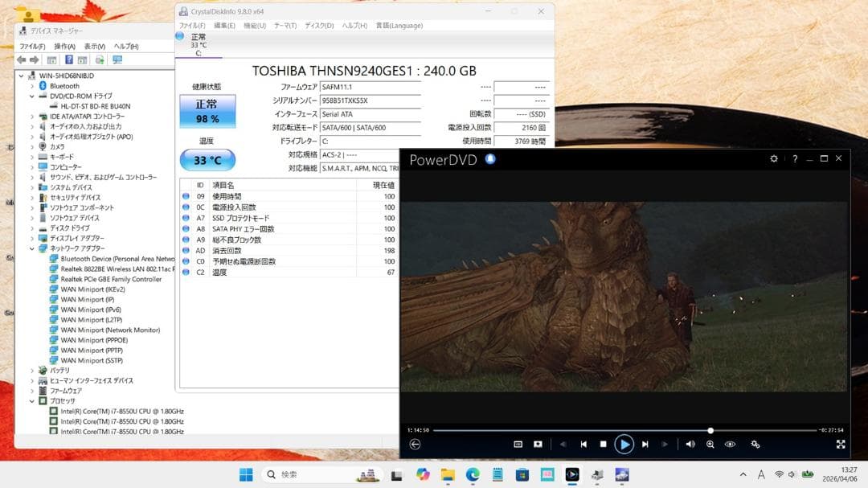Open the PowerDVD zoom magnifier tool
This screenshot has width=868, height=488.
710,445
